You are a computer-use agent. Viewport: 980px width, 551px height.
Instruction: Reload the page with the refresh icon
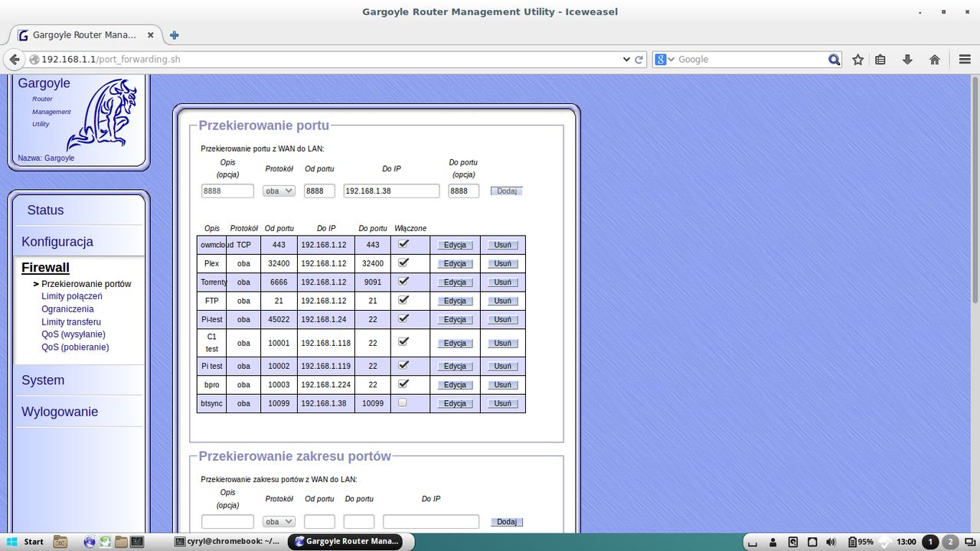(x=639, y=59)
